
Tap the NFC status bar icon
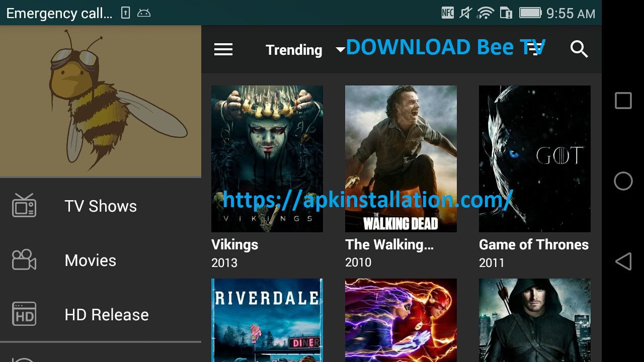[448, 13]
